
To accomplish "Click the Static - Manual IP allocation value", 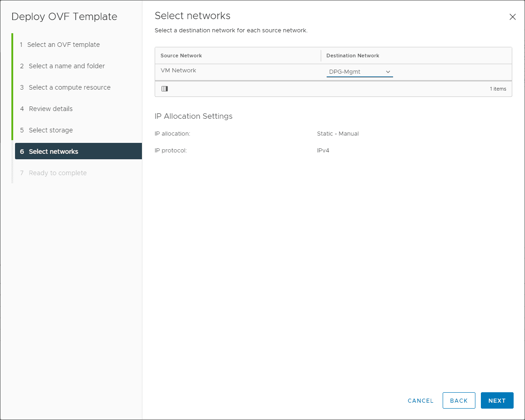I will tap(338, 134).
